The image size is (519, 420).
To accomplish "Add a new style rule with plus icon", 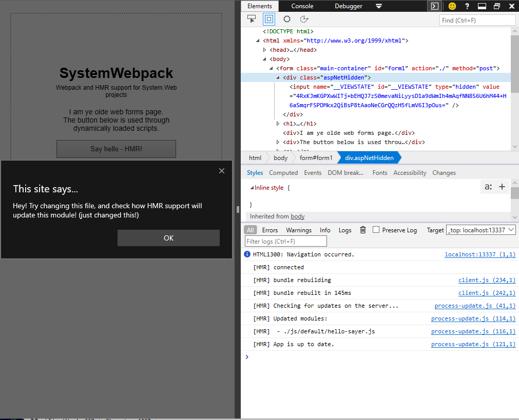I will point(502,187).
